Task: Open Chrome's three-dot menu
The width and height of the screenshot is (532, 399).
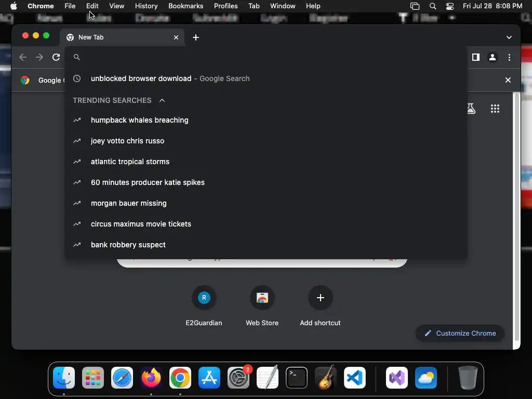Action: point(509,57)
